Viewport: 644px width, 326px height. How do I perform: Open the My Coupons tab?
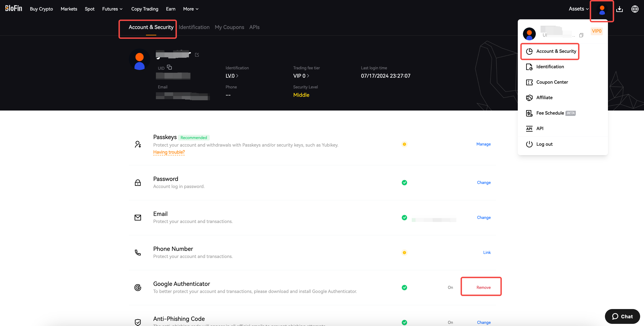click(229, 27)
